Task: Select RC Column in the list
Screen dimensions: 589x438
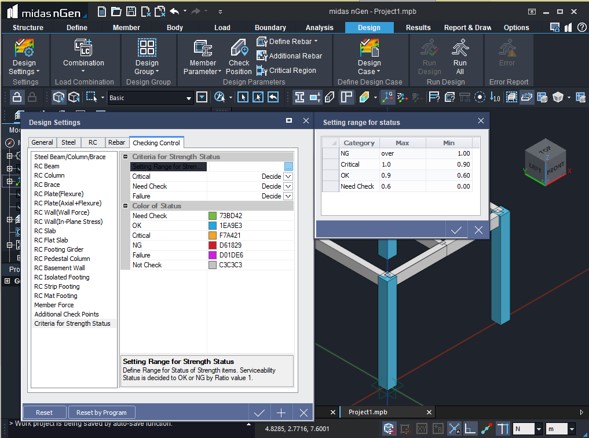Action: [49, 175]
